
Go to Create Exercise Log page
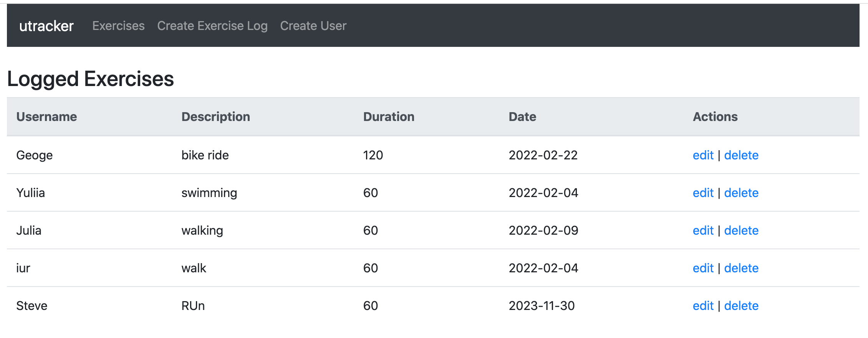point(212,26)
